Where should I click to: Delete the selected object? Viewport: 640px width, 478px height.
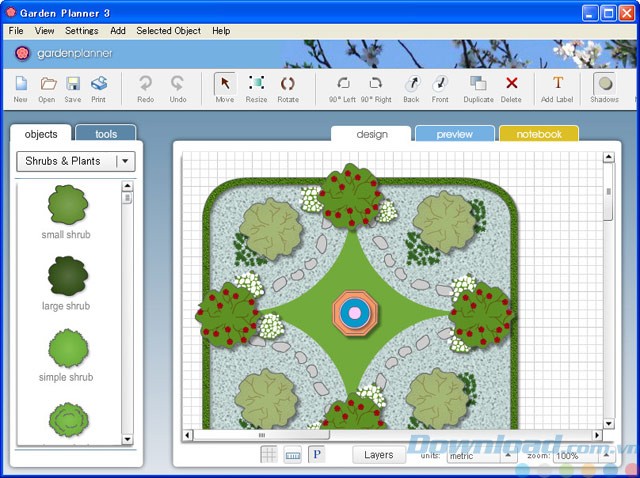[511, 87]
